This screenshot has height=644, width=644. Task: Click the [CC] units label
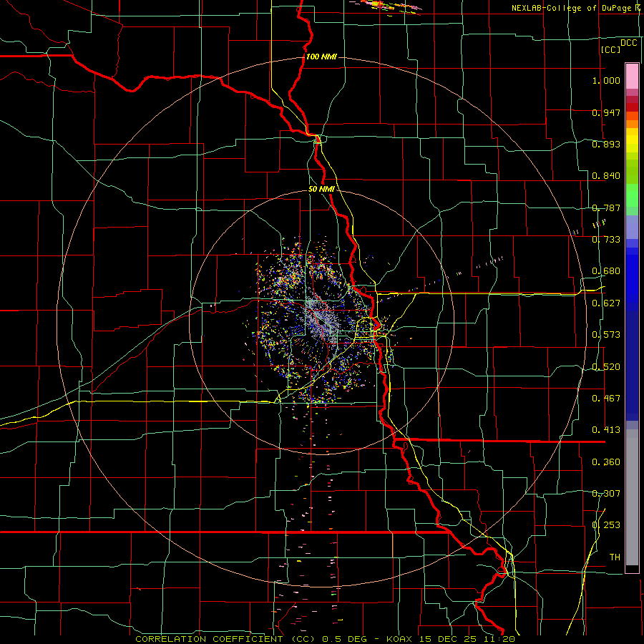coord(610,49)
